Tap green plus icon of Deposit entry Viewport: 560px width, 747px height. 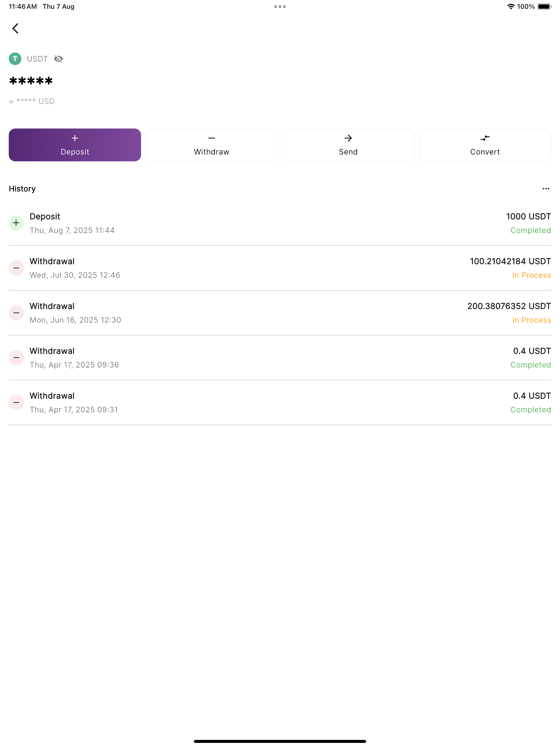click(x=16, y=223)
